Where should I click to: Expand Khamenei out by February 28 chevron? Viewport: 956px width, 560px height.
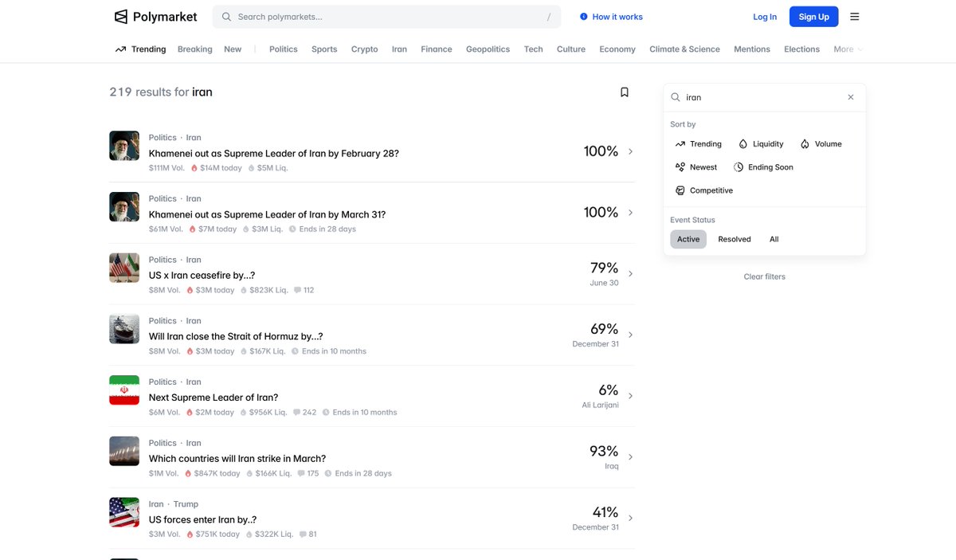(630, 151)
